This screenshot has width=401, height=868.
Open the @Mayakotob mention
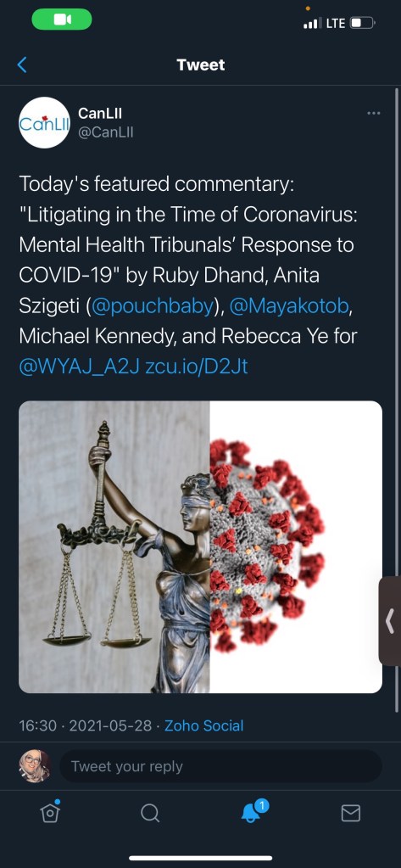289,305
